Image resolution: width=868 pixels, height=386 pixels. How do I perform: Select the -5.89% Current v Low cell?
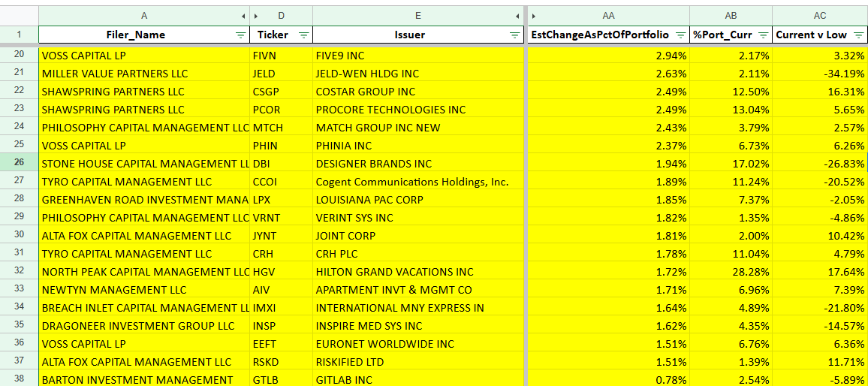pos(820,379)
